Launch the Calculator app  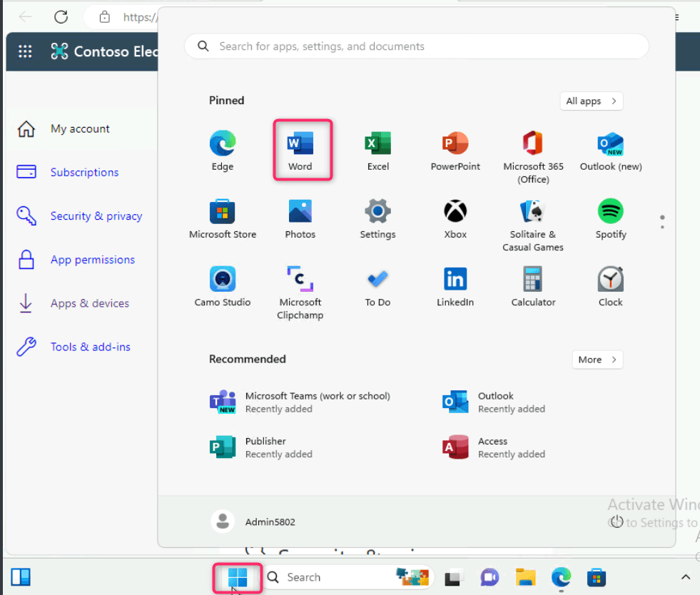533,285
